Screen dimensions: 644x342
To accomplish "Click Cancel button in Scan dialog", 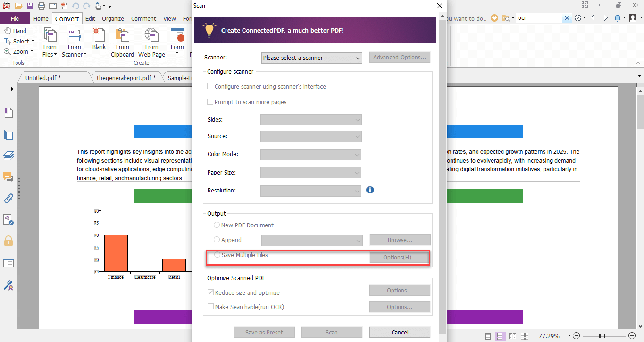I will (x=400, y=332).
